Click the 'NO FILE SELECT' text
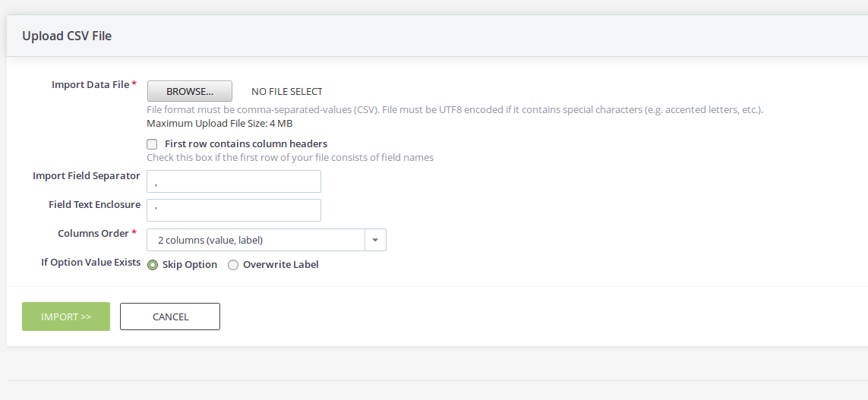 coord(287,92)
